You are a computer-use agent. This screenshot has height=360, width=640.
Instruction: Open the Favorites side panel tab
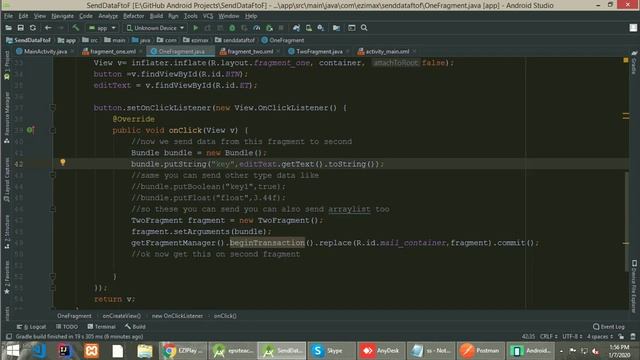point(7,277)
